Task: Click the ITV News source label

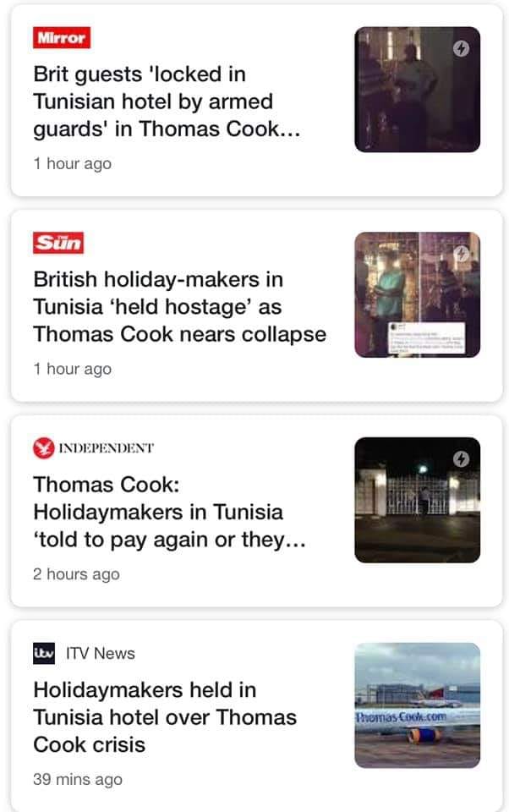Action: [101, 653]
